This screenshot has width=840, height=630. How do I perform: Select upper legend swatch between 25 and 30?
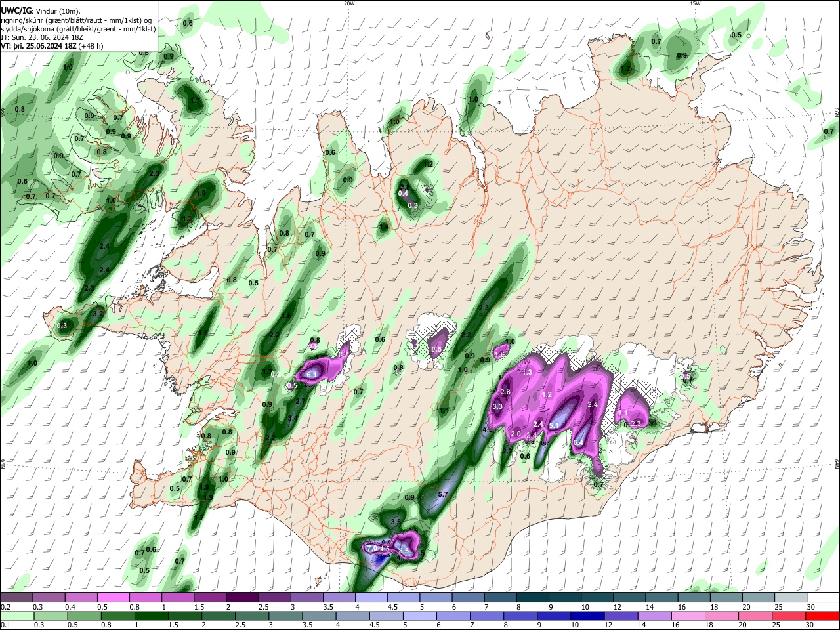[x=791, y=597]
